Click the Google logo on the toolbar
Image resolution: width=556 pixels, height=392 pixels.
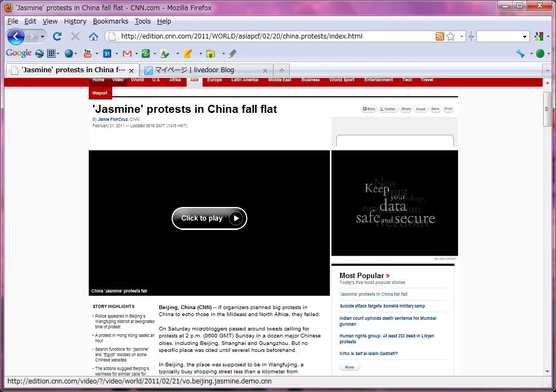click(x=18, y=53)
